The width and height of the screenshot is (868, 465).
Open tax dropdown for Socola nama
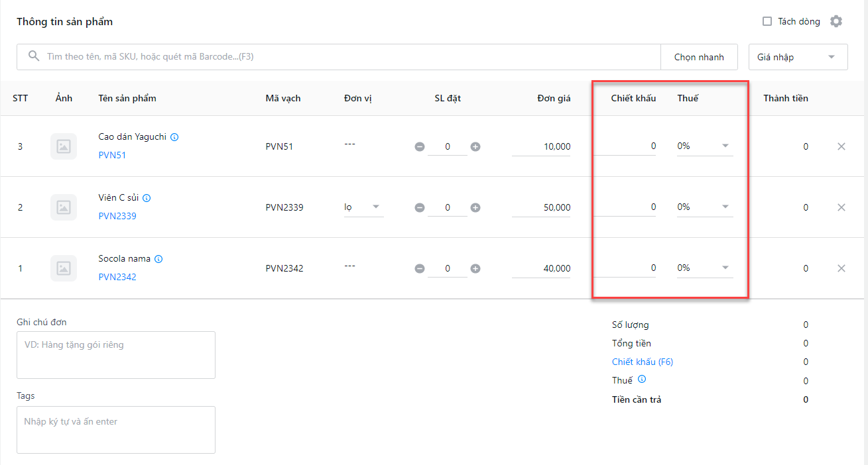pos(705,268)
